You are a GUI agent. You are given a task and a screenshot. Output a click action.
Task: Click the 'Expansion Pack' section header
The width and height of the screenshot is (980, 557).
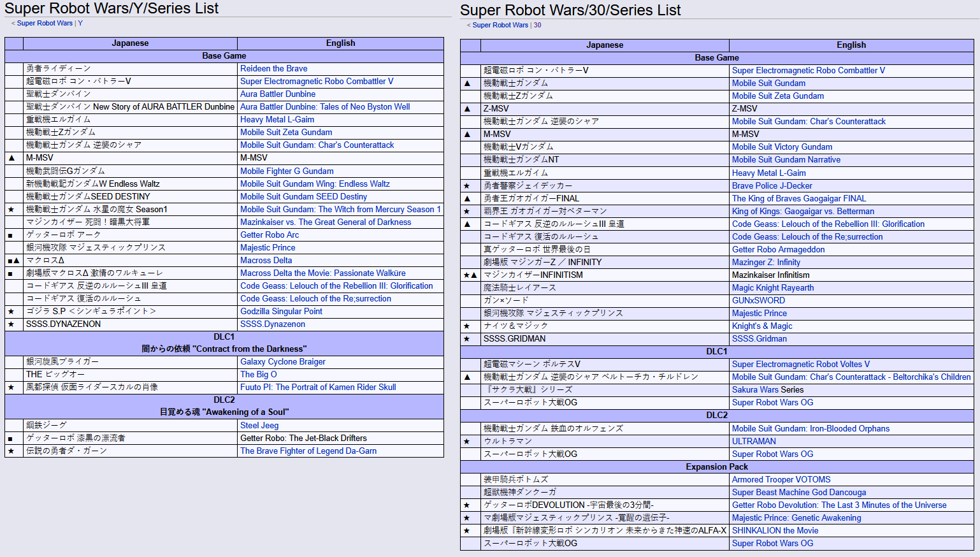pos(717,467)
